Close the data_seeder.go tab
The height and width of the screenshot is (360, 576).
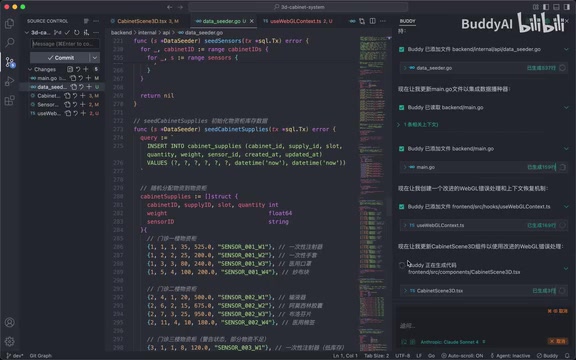click(x=252, y=21)
